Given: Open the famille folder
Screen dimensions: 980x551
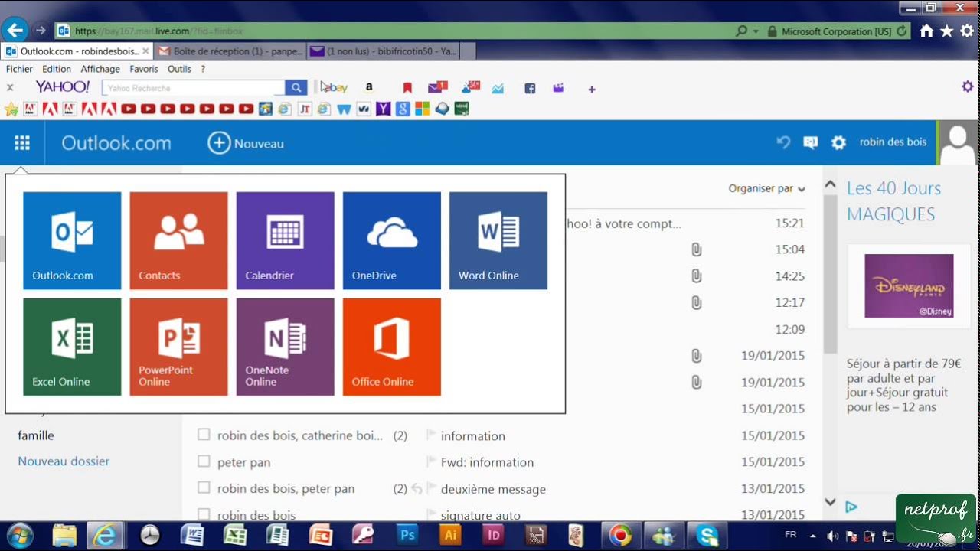Looking at the screenshot, I should (x=36, y=435).
